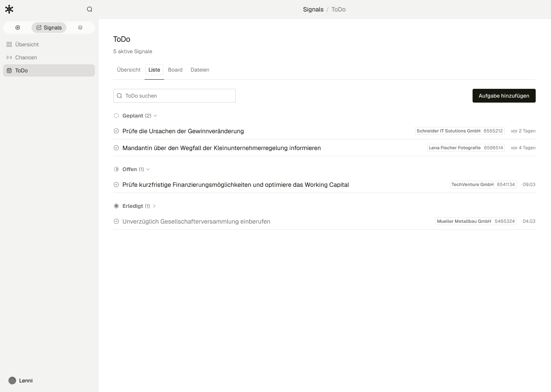Open Lenni user profile
Viewport: 551px width, 392px height.
click(x=21, y=381)
